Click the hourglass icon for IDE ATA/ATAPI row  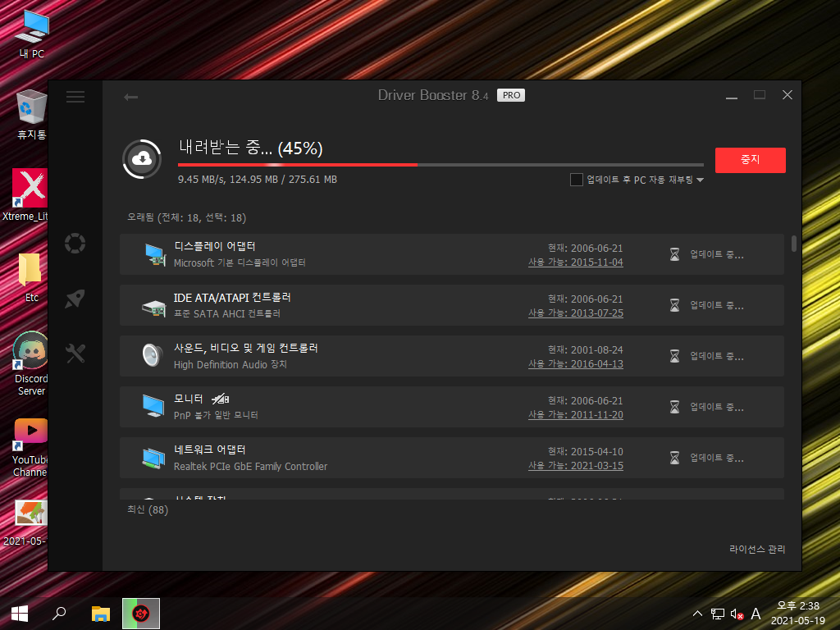674,305
